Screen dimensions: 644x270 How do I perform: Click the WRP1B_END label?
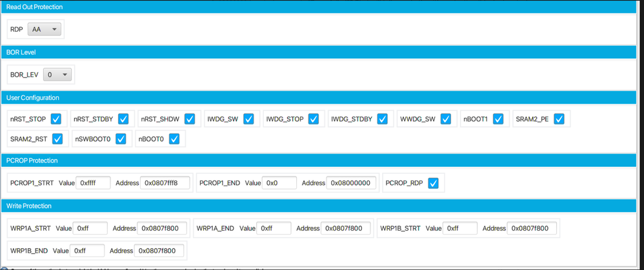click(x=29, y=250)
